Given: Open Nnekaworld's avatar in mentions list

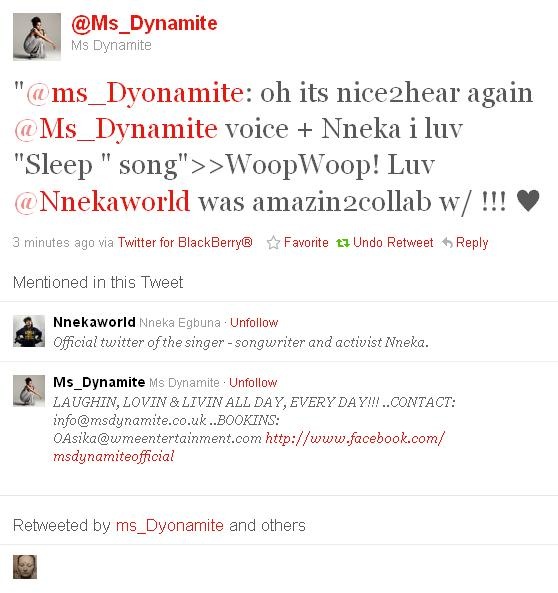Looking at the screenshot, I should pos(29,331).
